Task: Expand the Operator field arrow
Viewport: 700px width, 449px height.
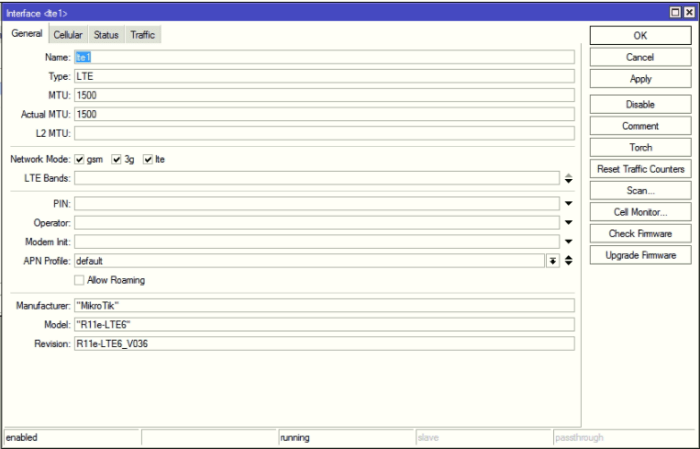Action: tap(568, 223)
